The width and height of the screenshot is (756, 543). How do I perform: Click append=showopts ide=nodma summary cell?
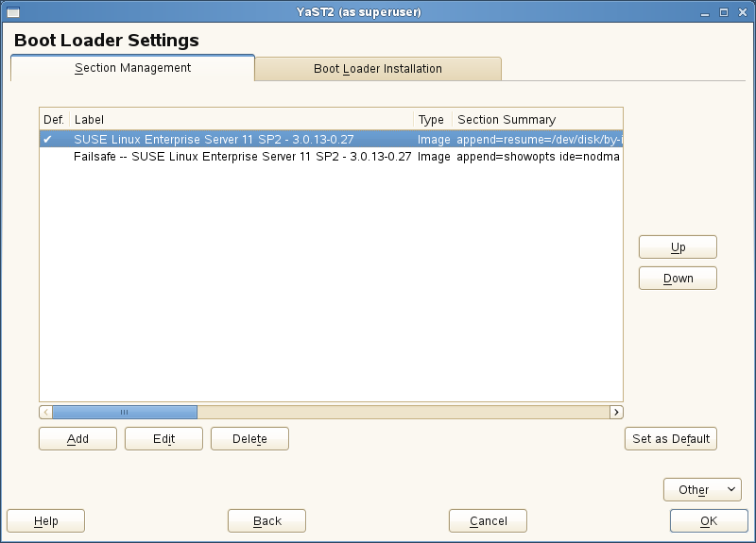click(x=538, y=157)
